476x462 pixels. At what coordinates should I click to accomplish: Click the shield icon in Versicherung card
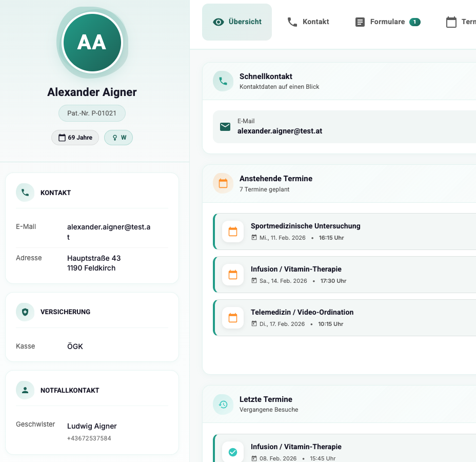point(25,312)
